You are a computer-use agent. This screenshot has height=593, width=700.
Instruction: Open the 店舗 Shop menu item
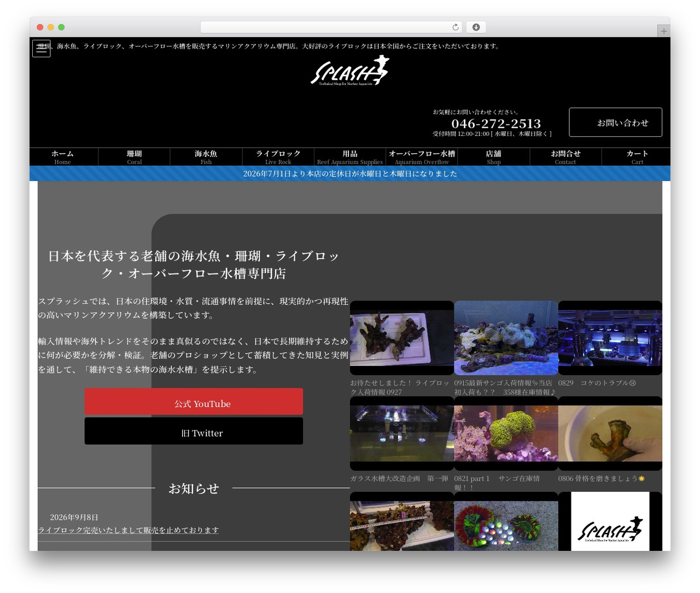point(494,157)
